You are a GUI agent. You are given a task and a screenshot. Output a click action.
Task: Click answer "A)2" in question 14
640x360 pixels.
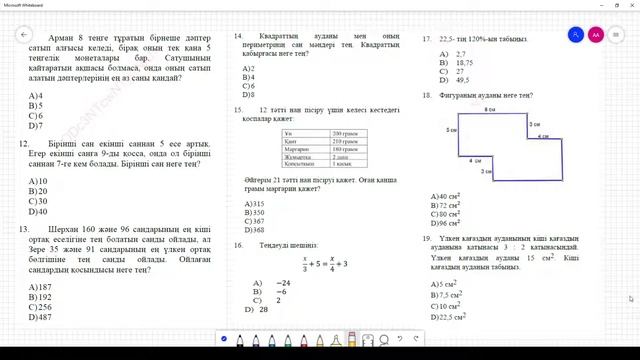pos(249,69)
